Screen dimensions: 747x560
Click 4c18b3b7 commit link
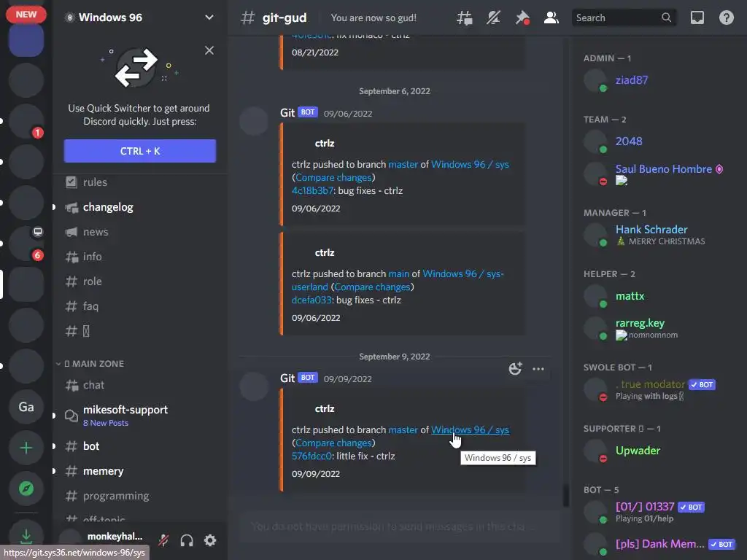[x=312, y=190]
